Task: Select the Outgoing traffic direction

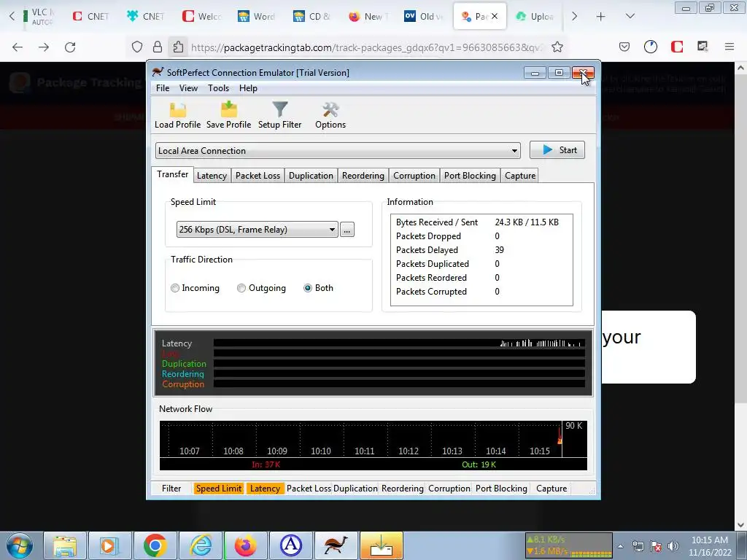Action: point(262,288)
